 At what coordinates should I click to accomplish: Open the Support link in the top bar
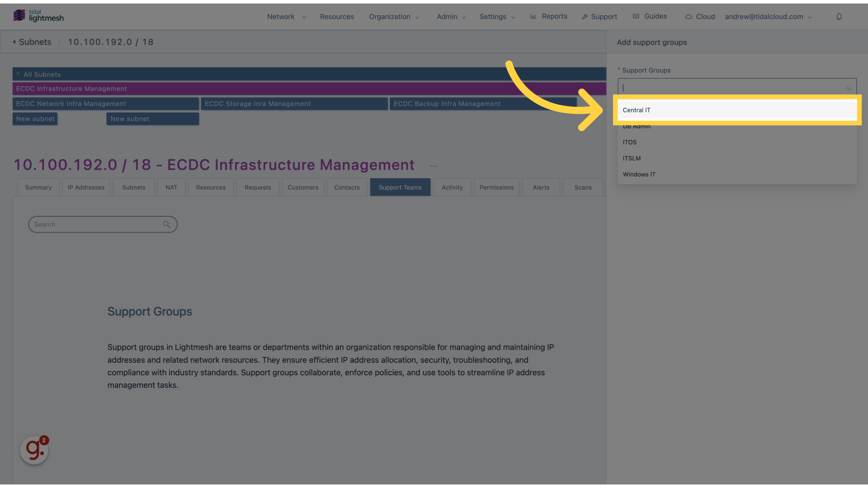click(599, 17)
